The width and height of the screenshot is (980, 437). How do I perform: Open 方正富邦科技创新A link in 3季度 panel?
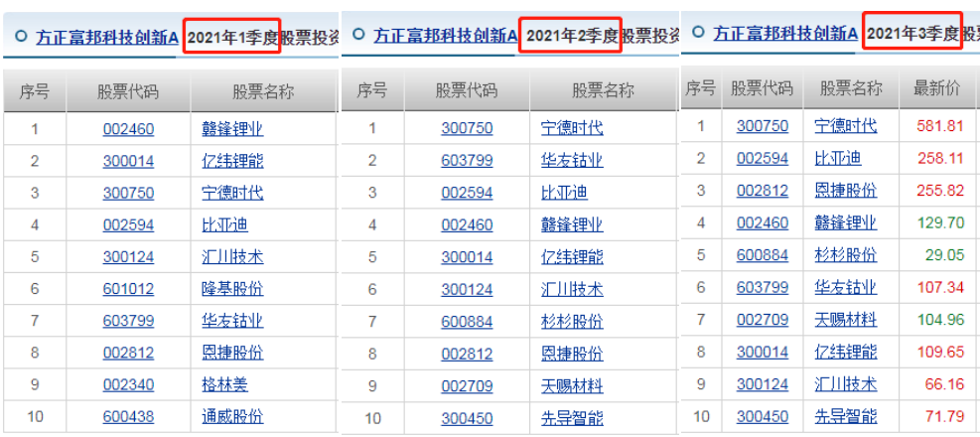coord(785,33)
